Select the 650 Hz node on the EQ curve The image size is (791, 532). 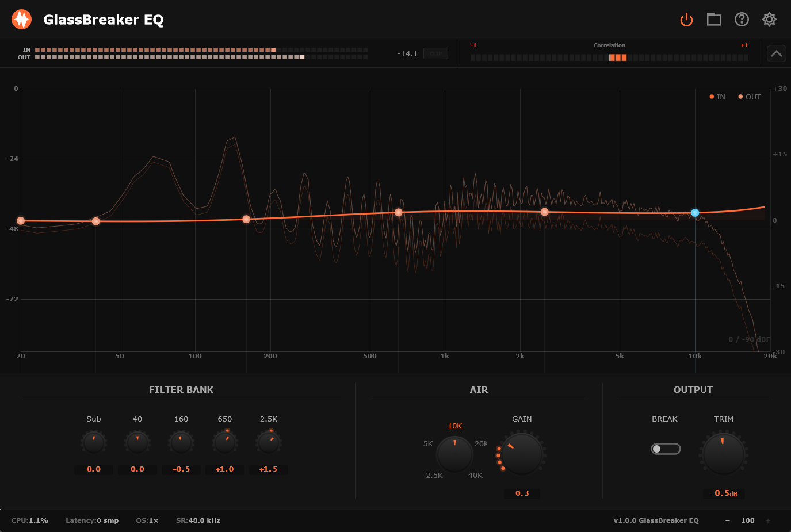(x=398, y=212)
